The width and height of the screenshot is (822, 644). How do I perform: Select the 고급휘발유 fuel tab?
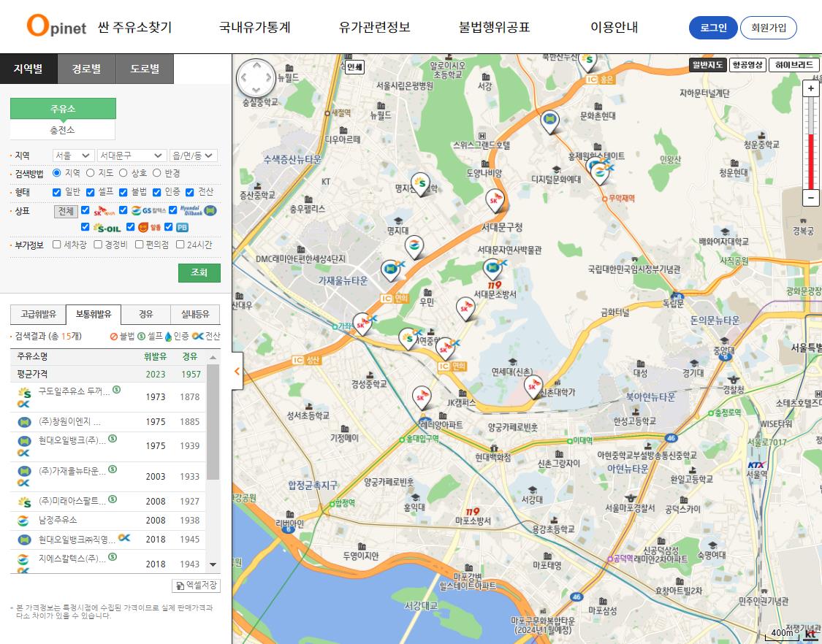tap(38, 315)
